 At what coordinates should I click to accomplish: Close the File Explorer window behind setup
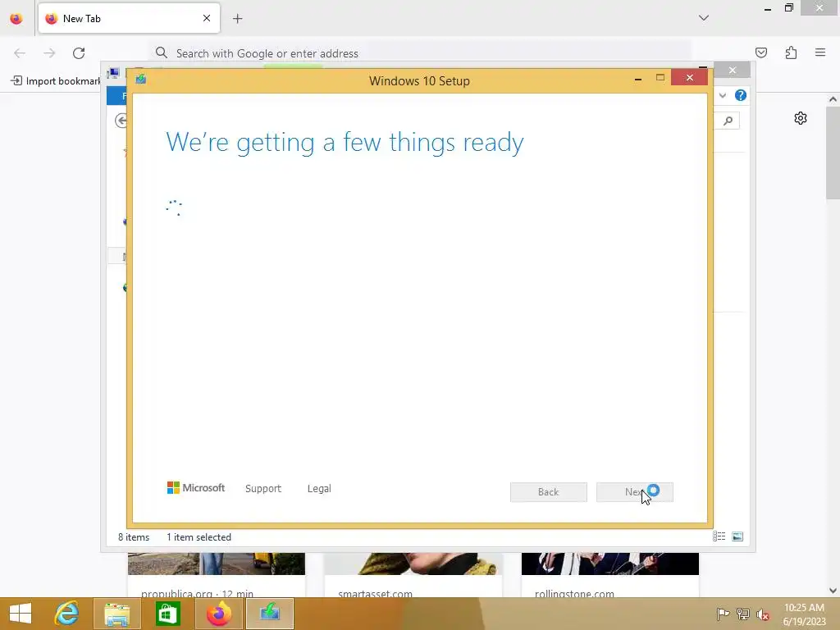click(733, 71)
